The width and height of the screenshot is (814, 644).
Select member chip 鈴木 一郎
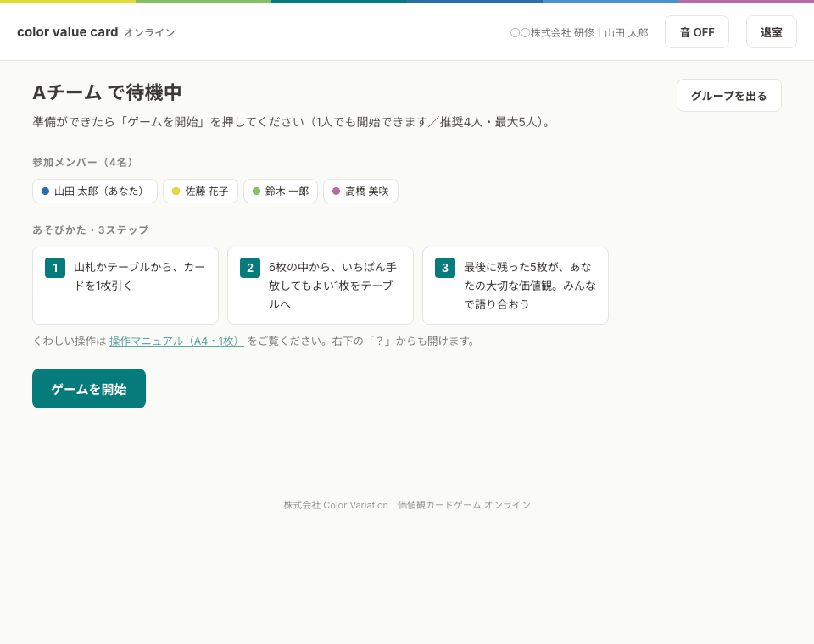[x=281, y=191]
